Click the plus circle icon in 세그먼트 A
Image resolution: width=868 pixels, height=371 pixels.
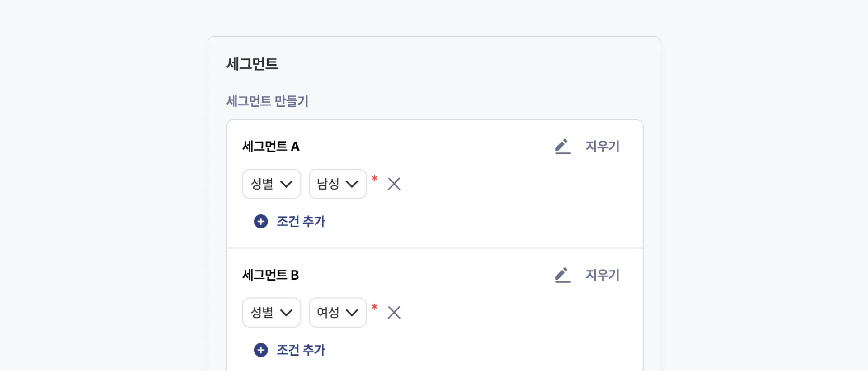(261, 222)
